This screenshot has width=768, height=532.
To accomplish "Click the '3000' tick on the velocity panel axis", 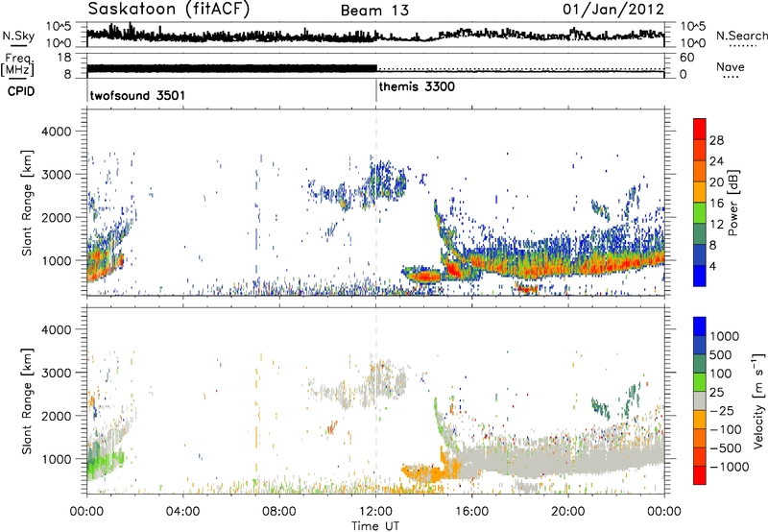I will tap(57, 373).
